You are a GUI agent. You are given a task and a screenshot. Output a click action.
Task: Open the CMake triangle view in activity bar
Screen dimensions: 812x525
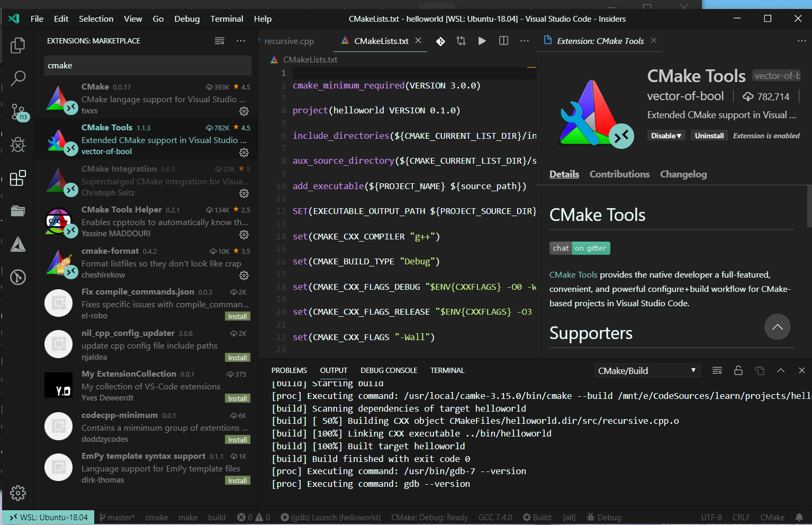(17, 244)
